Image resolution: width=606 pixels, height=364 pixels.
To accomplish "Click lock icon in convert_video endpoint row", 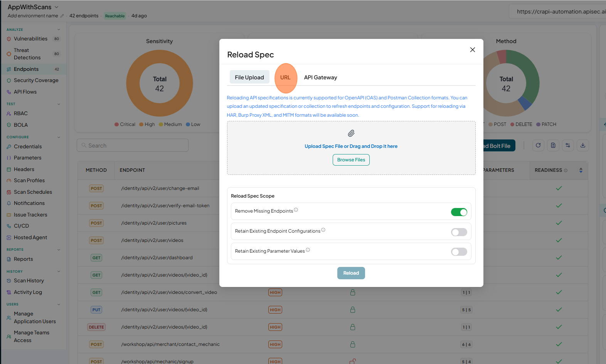I will 353,292.
